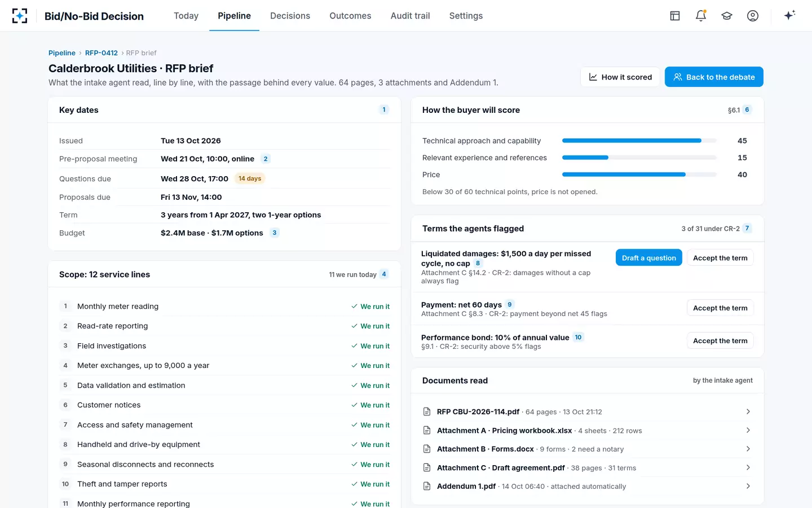Follow the Pipeline breadcrumb link
Screen dimensions: 812x508
(62, 53)
